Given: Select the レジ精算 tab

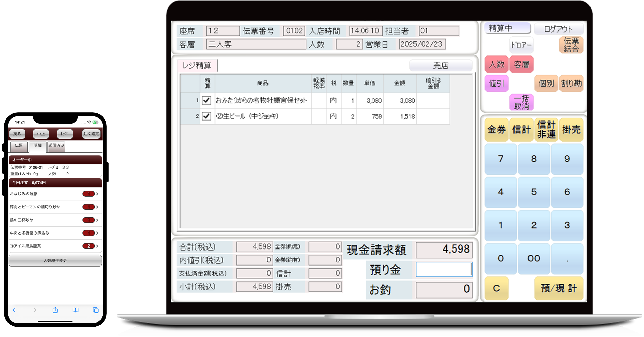Looking at the screenshot, I should coord(197,65).
